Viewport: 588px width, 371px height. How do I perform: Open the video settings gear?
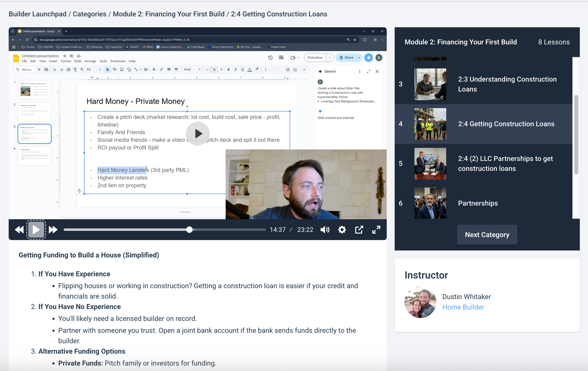(342, 230)
